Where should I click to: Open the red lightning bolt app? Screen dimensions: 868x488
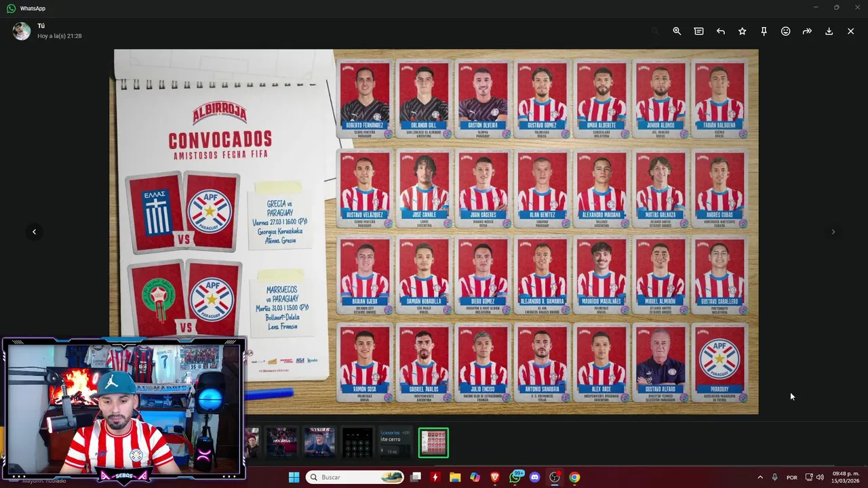point(435,477)
